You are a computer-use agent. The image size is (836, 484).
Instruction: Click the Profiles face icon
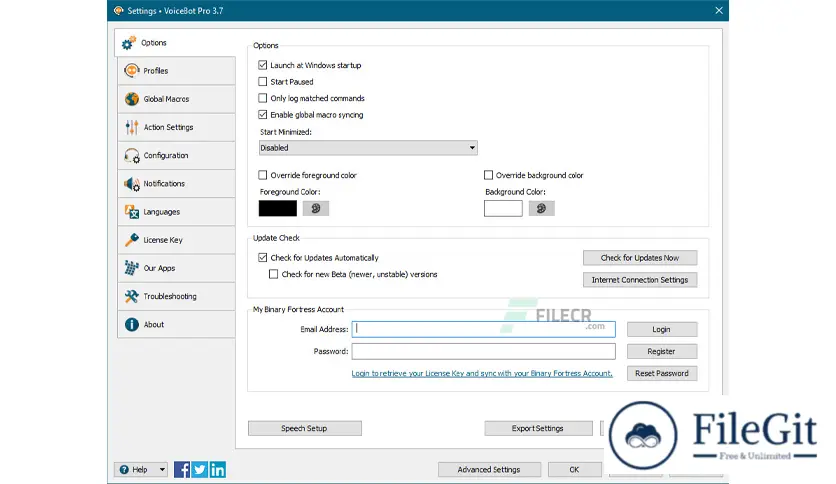point(132,70)
